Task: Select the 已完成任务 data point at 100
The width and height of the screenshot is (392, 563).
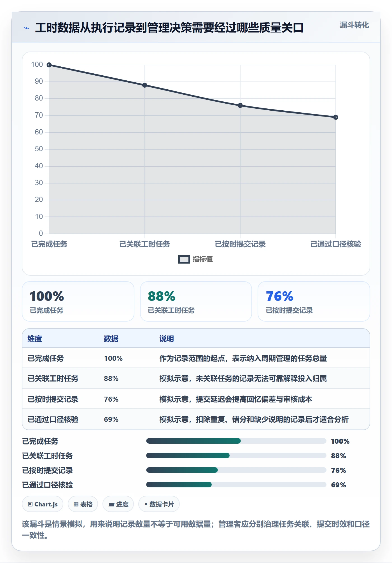Action: (x=49, y=65)
